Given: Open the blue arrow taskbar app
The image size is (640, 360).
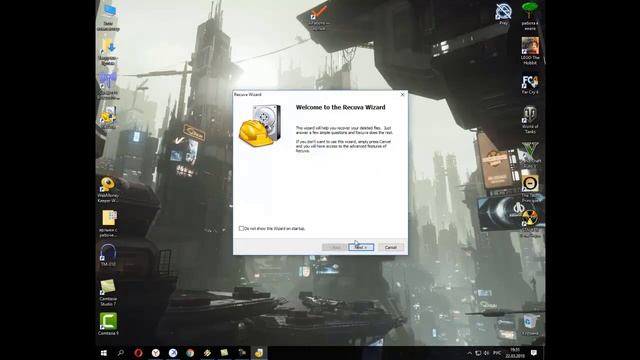Looking at the screenshot, I should [173, 353].
